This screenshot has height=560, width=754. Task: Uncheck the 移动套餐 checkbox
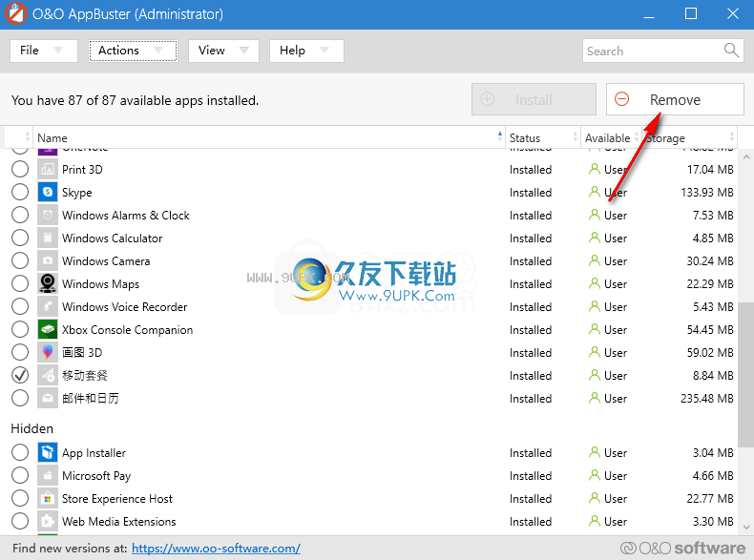(20, 376)
